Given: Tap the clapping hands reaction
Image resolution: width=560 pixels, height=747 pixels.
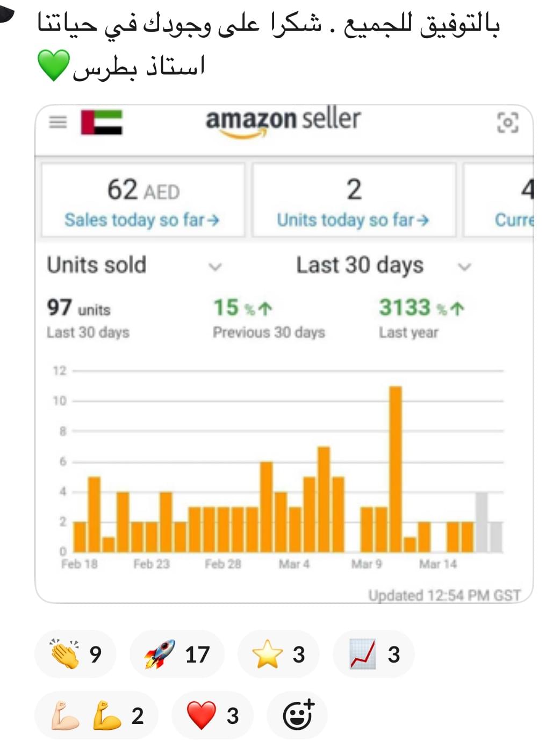Looking at the screenshot, I should (x=75, y=654).
